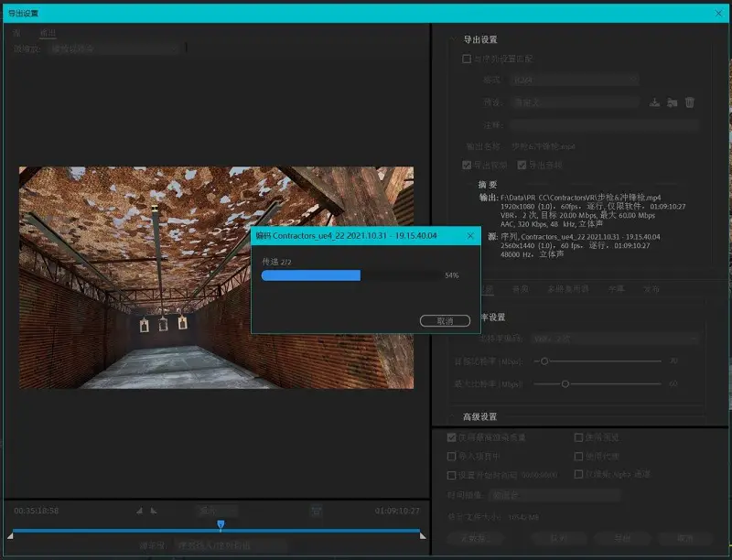The height and width of the screenshot is (560, 732).
Task: Open the preset dropdown showing 自定义
Action: tap(575, 102)
